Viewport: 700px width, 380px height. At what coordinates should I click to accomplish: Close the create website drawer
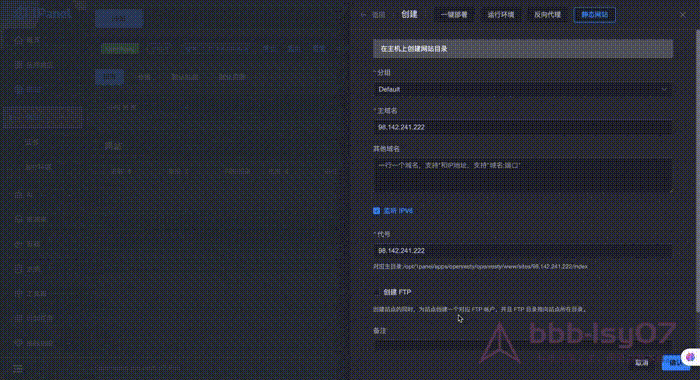click(683, 15)
